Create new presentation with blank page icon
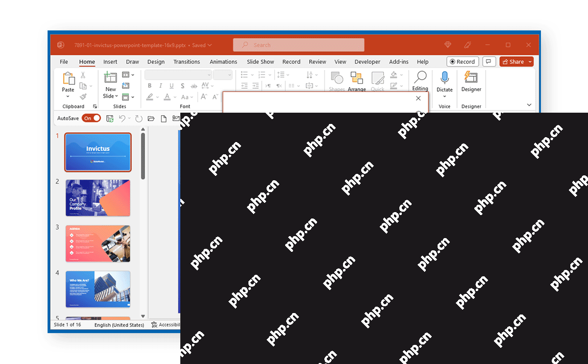 (x=164, y=119)
